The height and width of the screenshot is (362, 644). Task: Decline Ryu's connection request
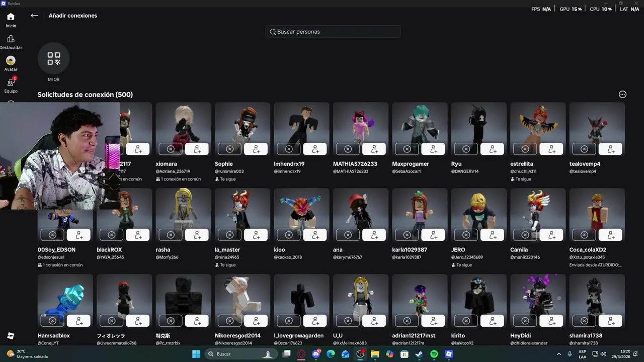tap(466, 149)
